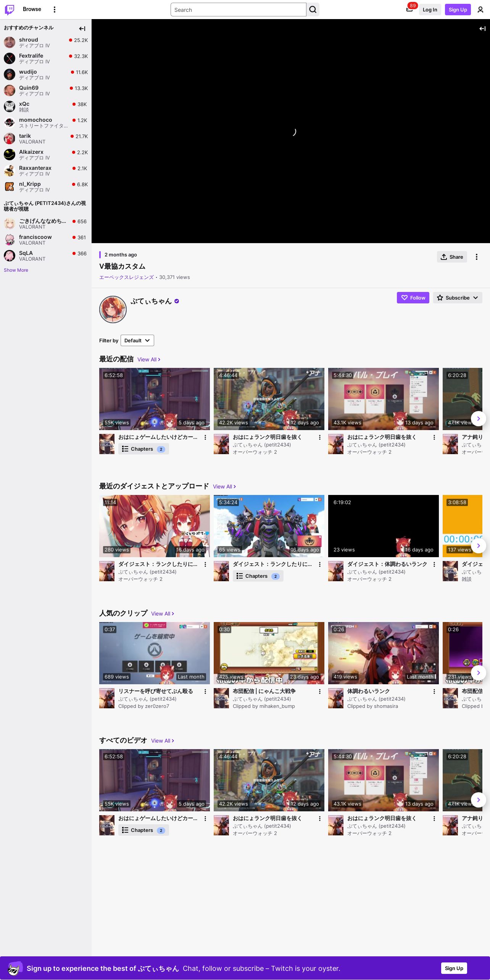Open SqLA channel avatar
Image resolution: width=490 pixels, height=980 pixels.
click(10, 256)
